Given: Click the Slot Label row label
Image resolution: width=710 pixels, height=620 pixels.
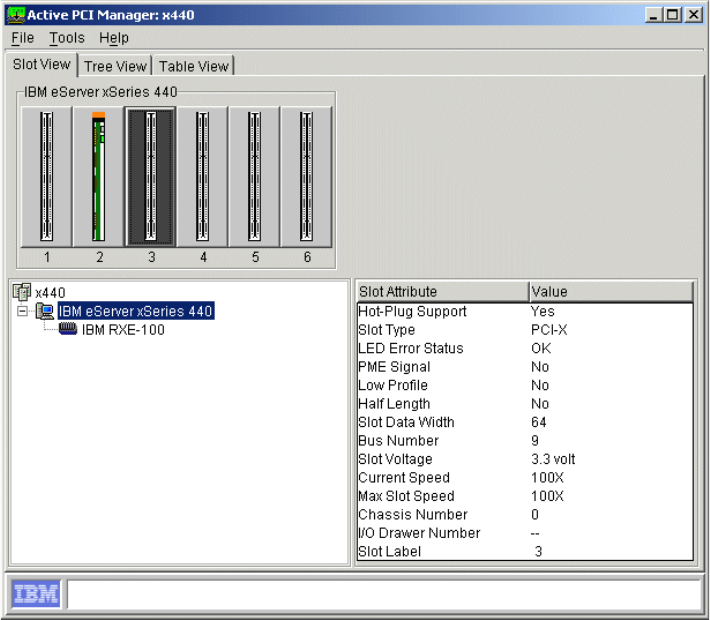Looking at the screenshot, I should [x=389, y=552].
